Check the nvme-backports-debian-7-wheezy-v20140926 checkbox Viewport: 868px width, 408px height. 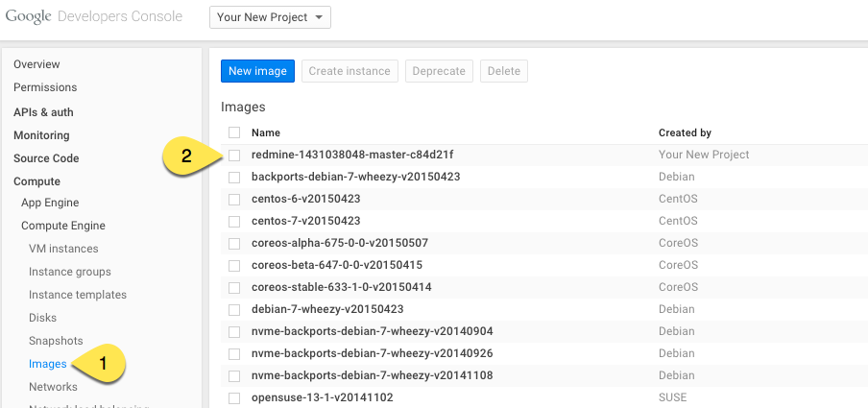coord(234,353)
